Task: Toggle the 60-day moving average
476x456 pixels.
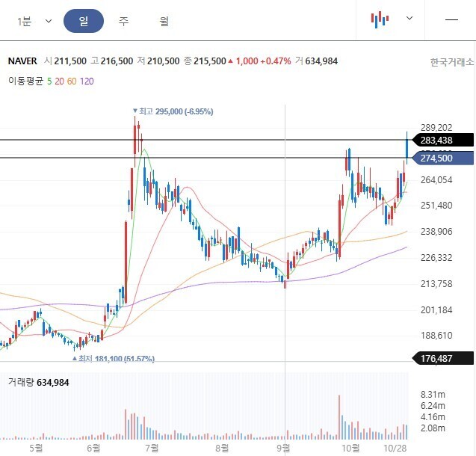Action: (72, 81)
